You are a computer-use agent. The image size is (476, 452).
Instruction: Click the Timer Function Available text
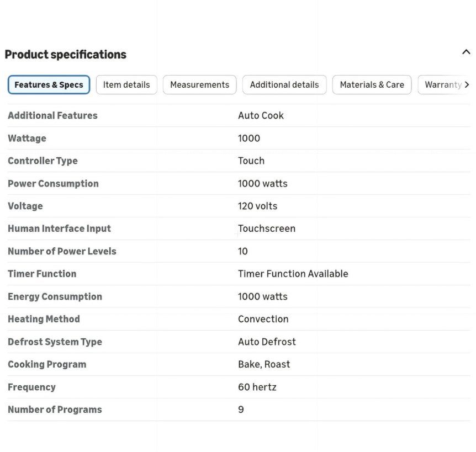[x=293, y=274]
